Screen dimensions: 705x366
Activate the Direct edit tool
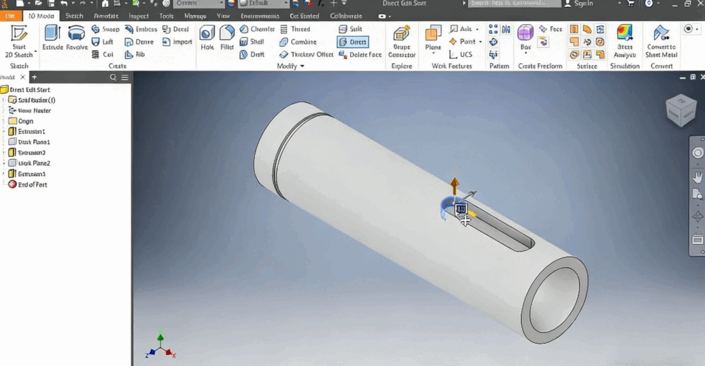(x=352, y=42)
